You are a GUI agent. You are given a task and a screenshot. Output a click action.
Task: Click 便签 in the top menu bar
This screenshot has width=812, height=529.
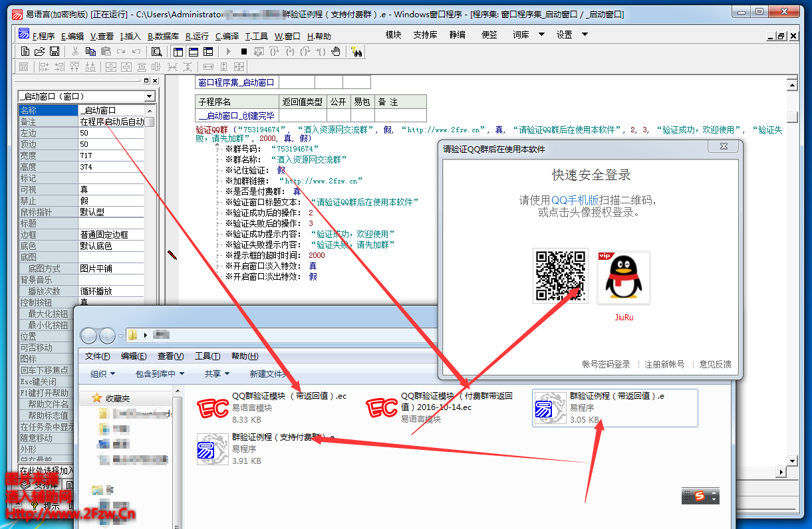[489, 35]
